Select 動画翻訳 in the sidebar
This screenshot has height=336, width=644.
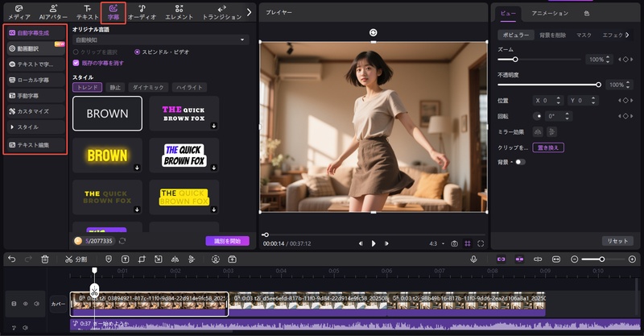coord(35,48)
